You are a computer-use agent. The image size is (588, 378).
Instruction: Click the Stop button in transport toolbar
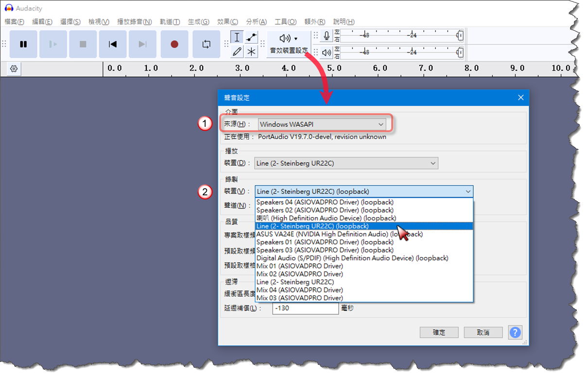[x=83, y=44]
